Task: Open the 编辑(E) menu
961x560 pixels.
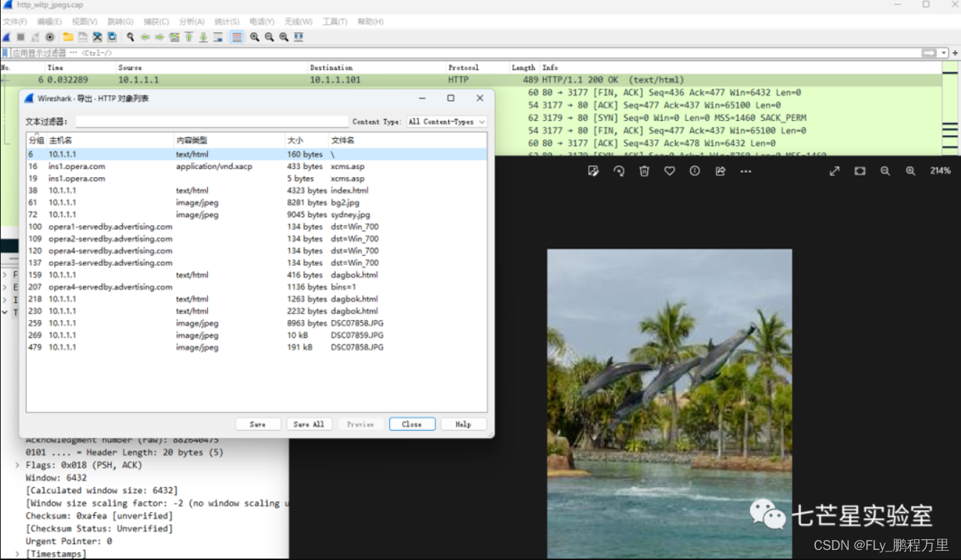Action: click(50, 22)
